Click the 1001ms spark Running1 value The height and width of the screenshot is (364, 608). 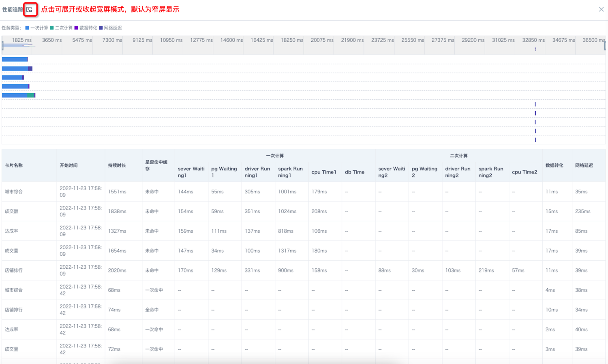[287, 192]
